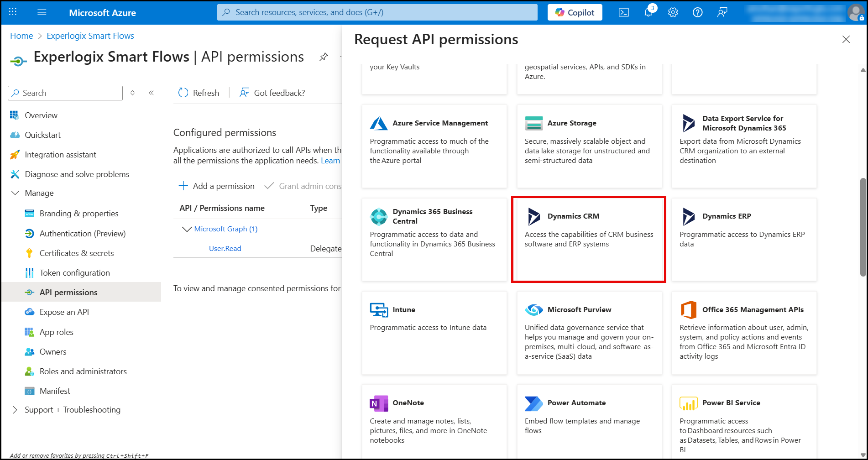Expand Support + Troubleshooting section
868x460 pixels.
[72, 410]
